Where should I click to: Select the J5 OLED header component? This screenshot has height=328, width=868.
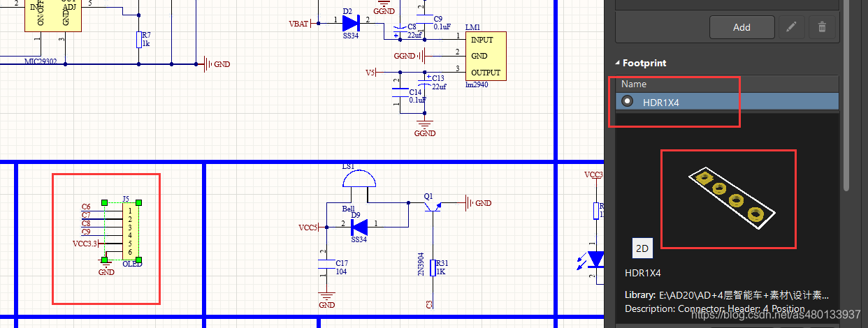click(x=131, y=231)
